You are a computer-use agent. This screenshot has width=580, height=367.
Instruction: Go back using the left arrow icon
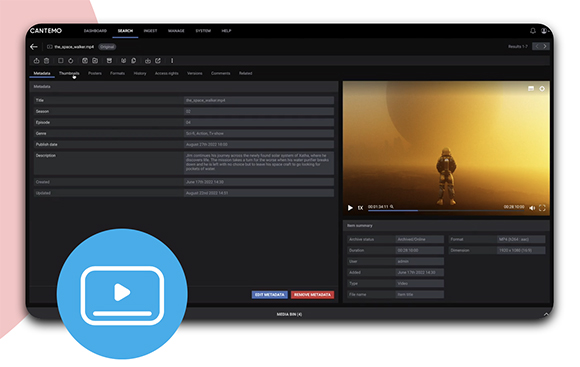[x=34, y=47]
